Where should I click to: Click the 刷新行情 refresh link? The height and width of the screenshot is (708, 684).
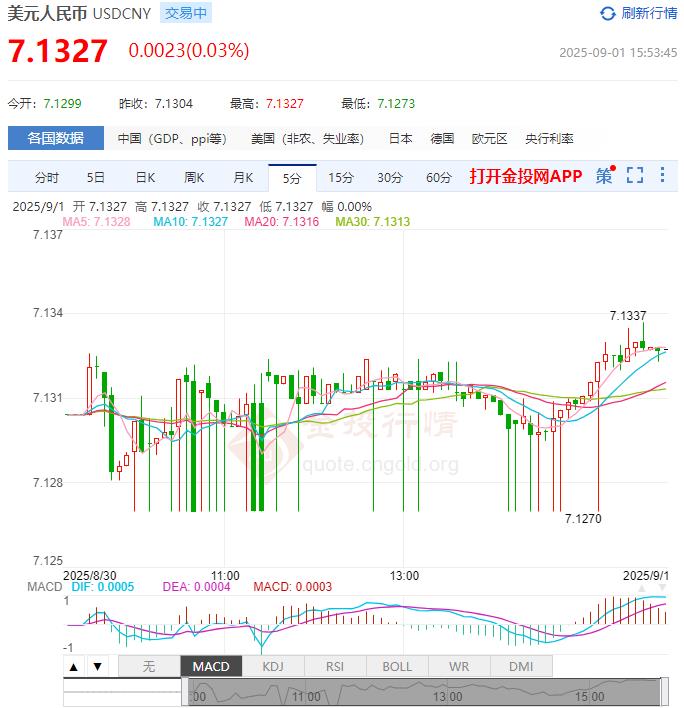(x=649, y=14)
